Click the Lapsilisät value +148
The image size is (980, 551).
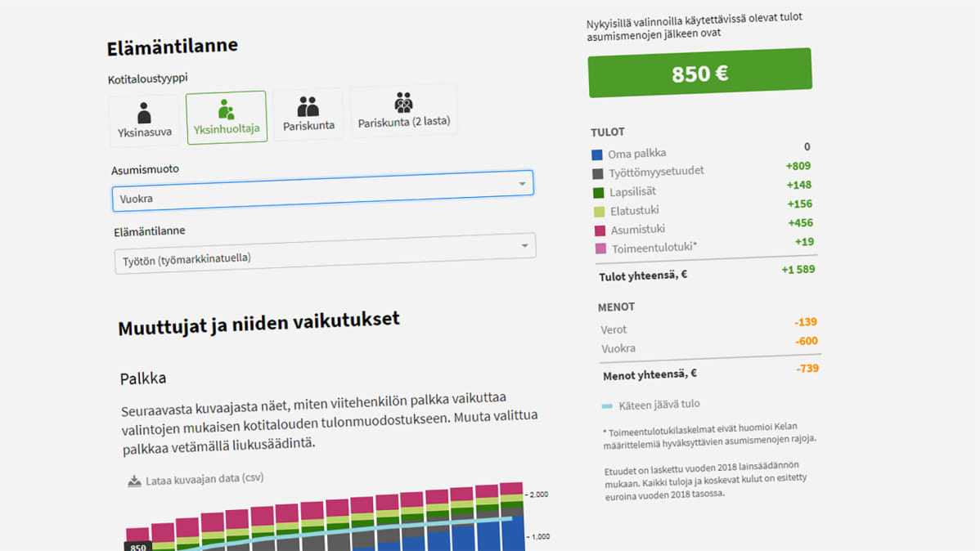798,185
